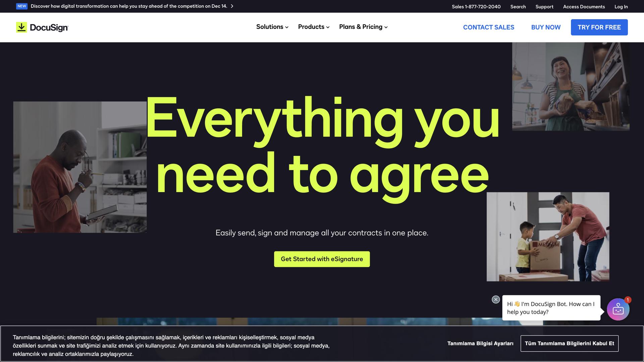The width and height of the screenshot is (644, 362).
Task: Click the DocuSign logo
Action: point(42,27)
